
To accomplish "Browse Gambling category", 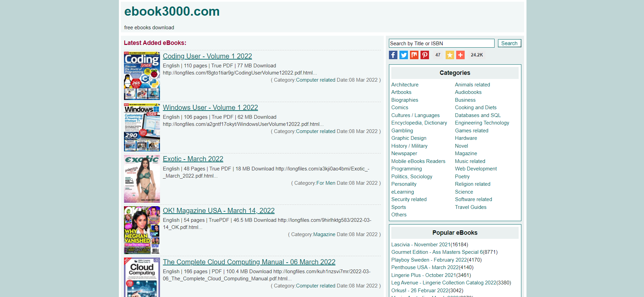I will (402, 131).
